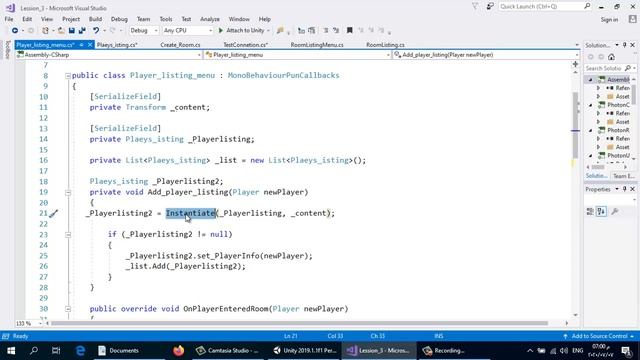The image size is (640, 360).
Task: Click the split editor icon above the vertical scrollbar
Action: click(x=576, y=64)
